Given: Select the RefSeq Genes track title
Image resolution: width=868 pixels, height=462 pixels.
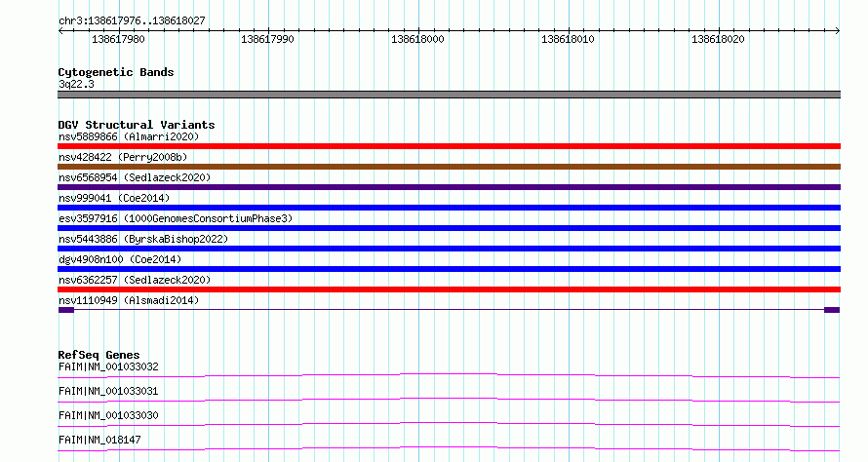Looking at the screenshot, I should 99,355.
